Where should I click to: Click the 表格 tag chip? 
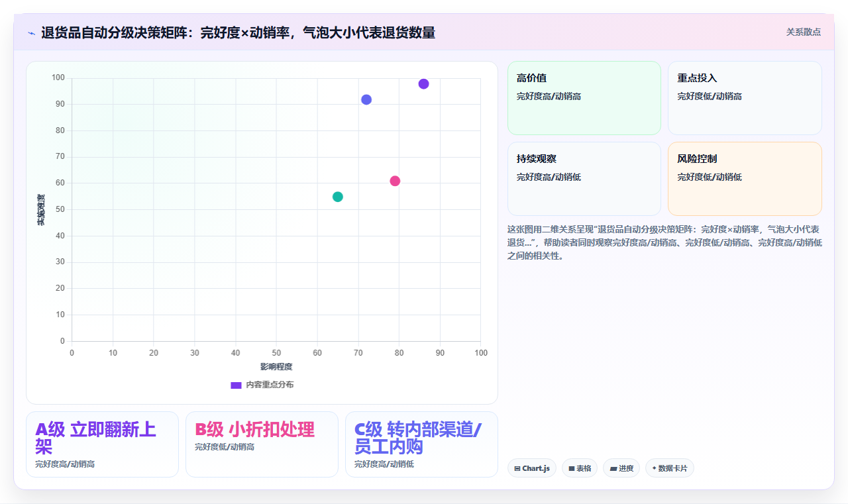tap(580, 468)
